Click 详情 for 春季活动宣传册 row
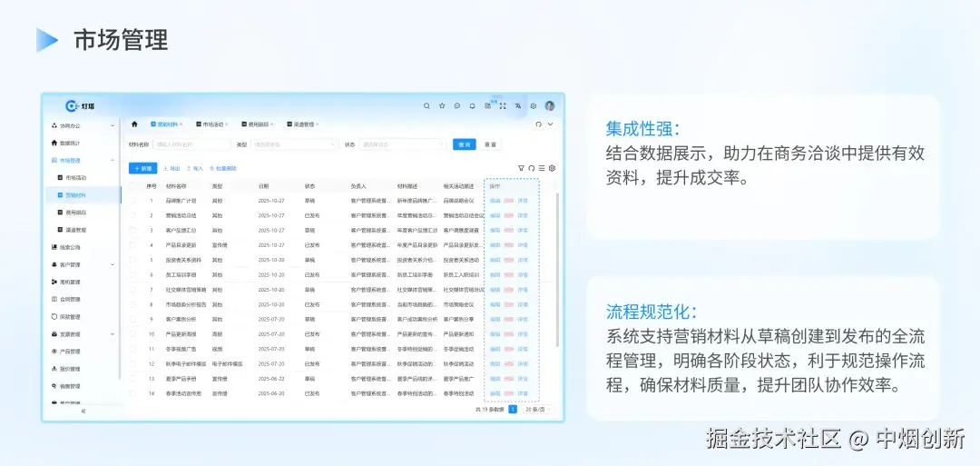This screenshot has width=980, height=466. [x=524, y=393]
